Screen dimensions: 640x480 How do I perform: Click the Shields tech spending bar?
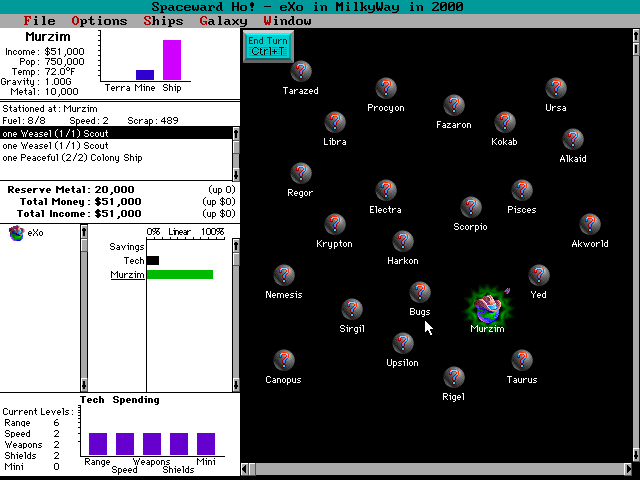(x=179, y=444)
